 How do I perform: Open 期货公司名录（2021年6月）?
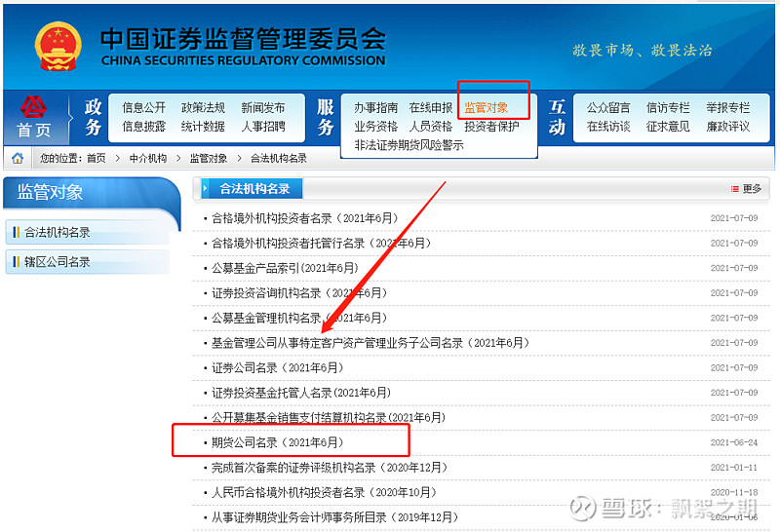pos(278,442)
